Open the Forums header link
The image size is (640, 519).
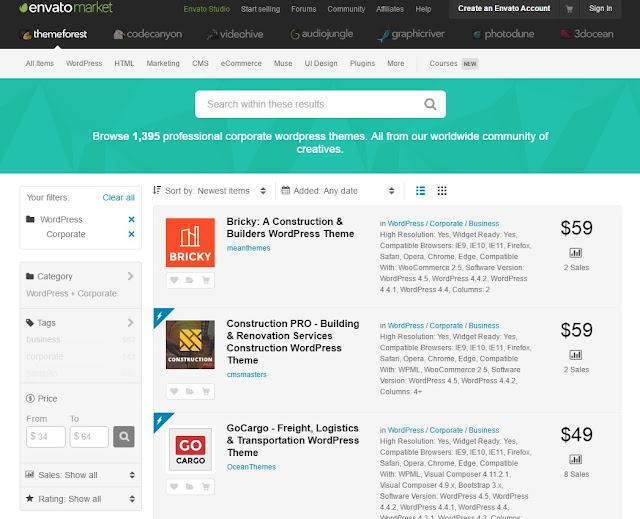tap(304, 9)
